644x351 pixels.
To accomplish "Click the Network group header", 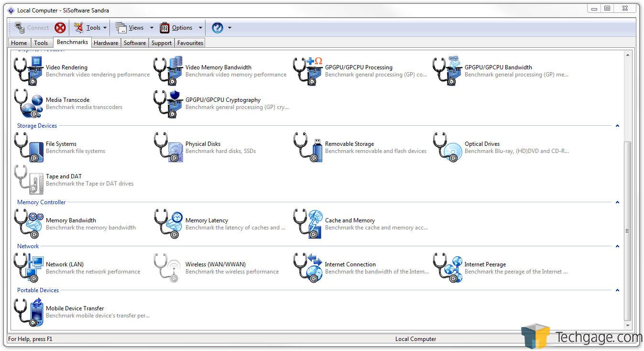I will coord(28,246).
